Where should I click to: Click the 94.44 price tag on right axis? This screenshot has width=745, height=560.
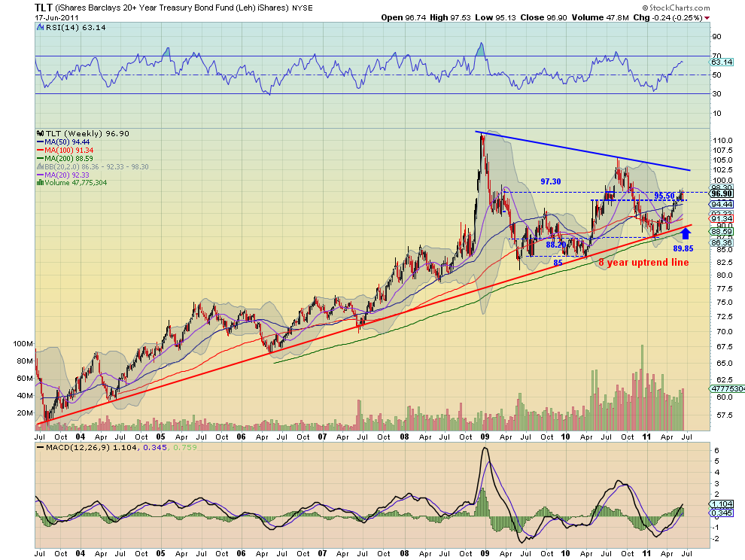pyautogui.click(x=722, y=205)
